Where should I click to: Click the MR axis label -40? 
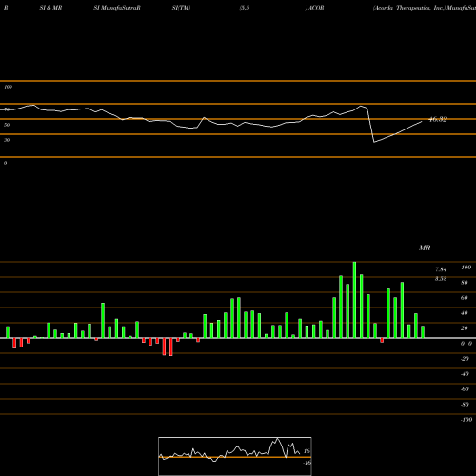(x=465, y=374)
